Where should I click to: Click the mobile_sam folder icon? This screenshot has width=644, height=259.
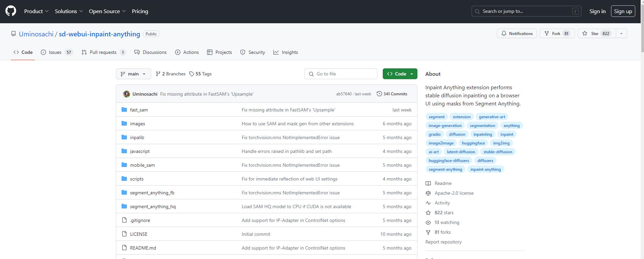[x=124, y=165]
